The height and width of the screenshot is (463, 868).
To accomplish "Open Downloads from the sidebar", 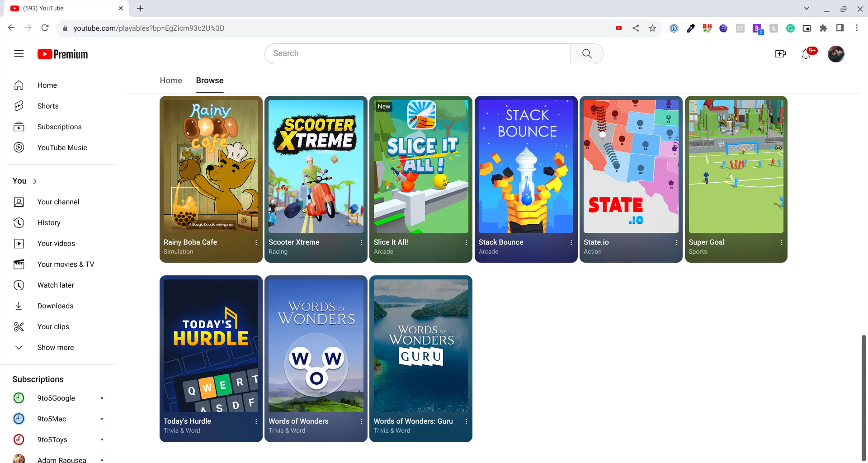I will (x=55, y=306).
